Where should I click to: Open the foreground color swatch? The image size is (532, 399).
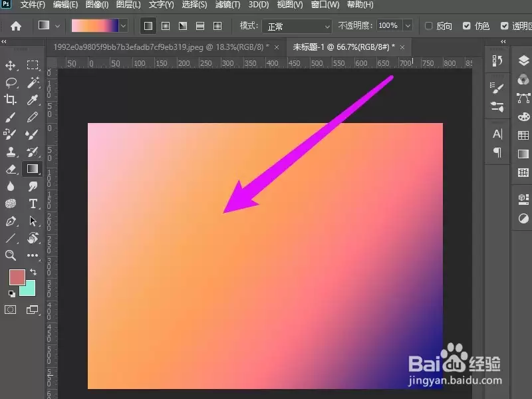pyautogui.click(x=17, y=277)
